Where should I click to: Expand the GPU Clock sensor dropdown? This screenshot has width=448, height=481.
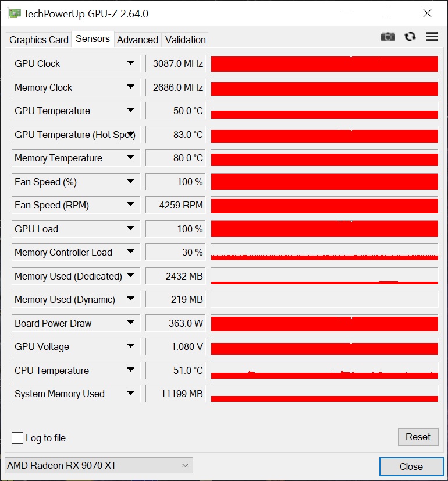coord(130,63)
